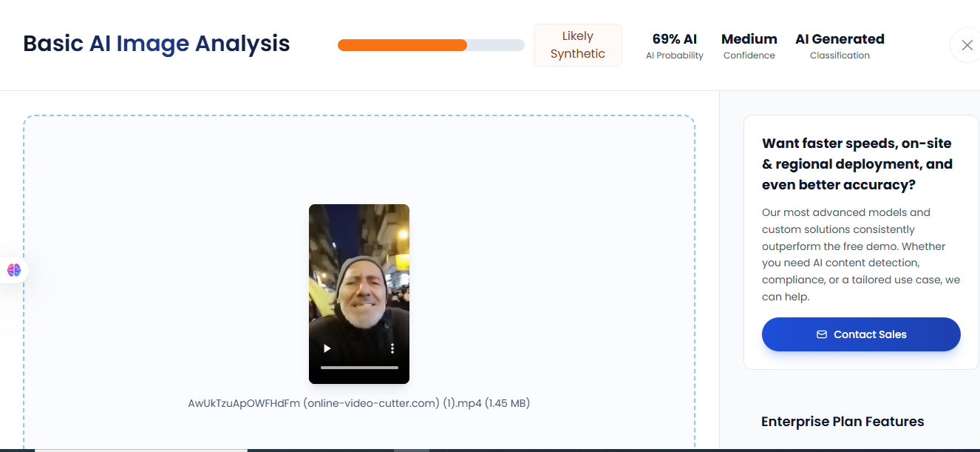Click the AI Generated Classification stat
This screenshot has width=980, height=452.
840,46
